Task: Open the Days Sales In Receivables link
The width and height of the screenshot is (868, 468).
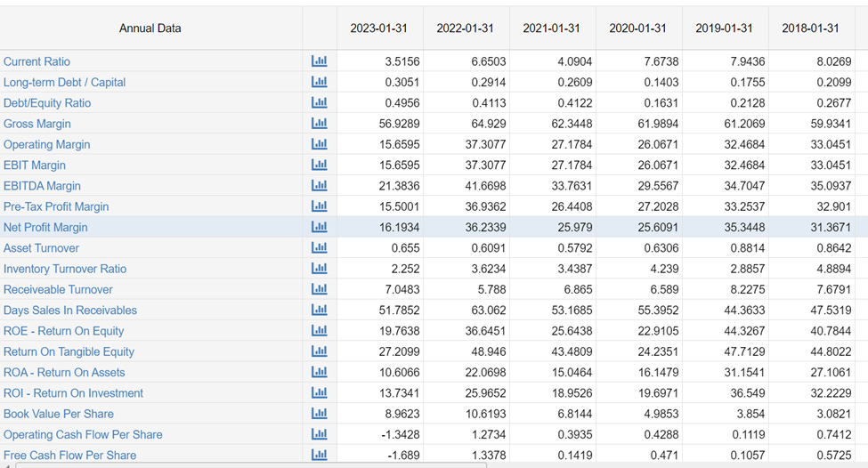Action: 69,311
